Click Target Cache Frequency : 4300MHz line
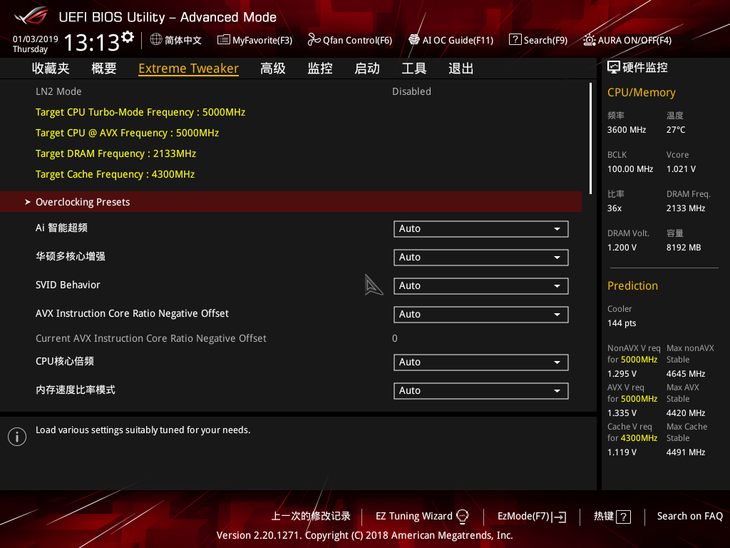 tap(115, 174)
